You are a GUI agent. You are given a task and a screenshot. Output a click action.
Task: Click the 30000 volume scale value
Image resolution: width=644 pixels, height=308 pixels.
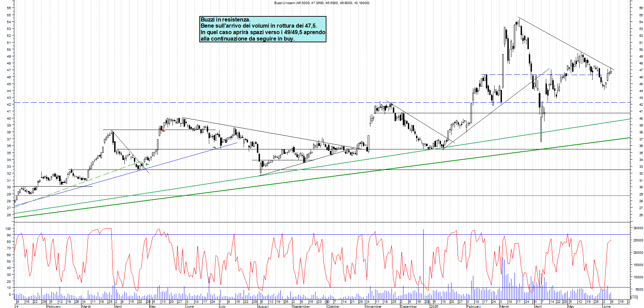638,228
